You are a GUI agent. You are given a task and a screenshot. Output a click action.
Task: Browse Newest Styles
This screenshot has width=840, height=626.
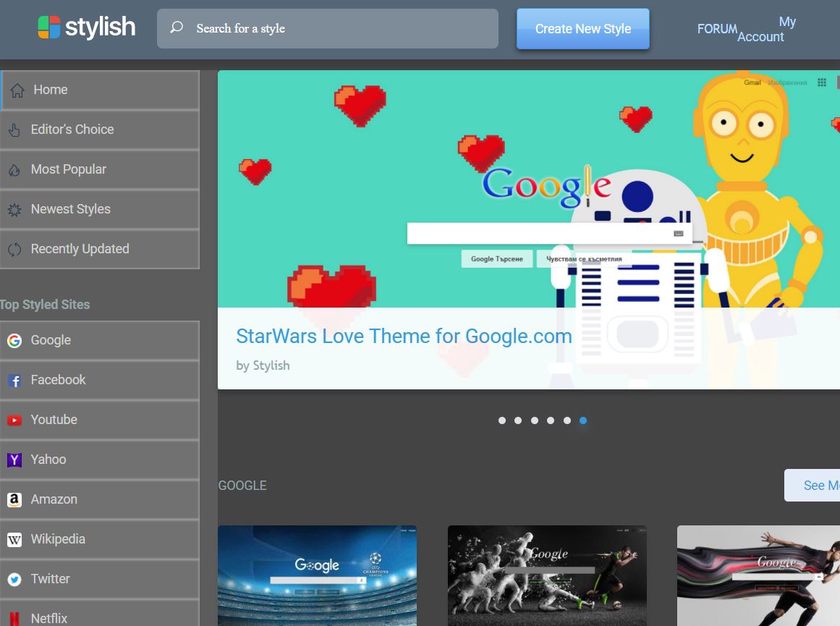100,209
